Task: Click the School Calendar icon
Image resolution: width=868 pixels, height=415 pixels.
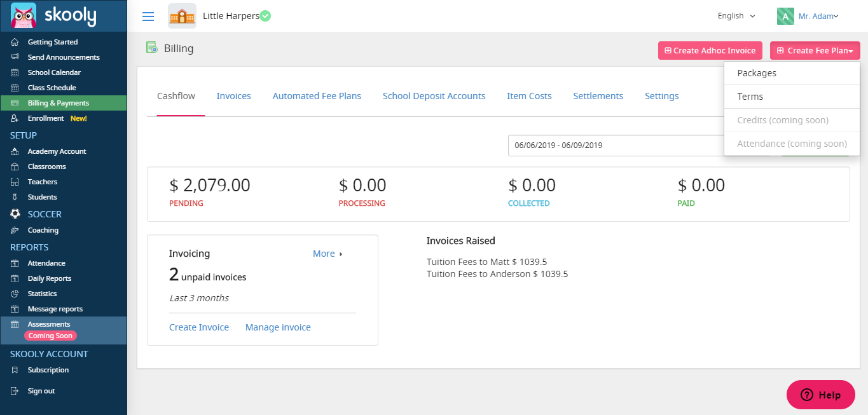Action: pyautogui.click(x=15, y=72)
